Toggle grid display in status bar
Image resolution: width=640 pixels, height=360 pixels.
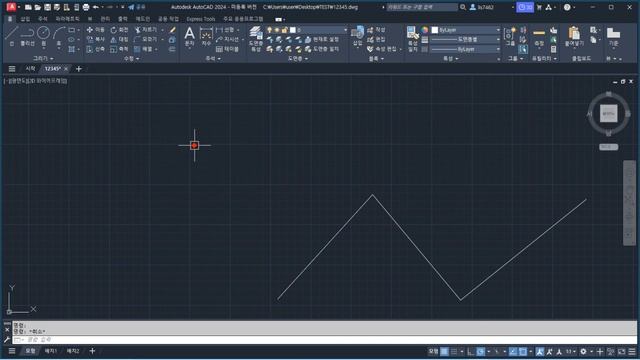point(444,351)
